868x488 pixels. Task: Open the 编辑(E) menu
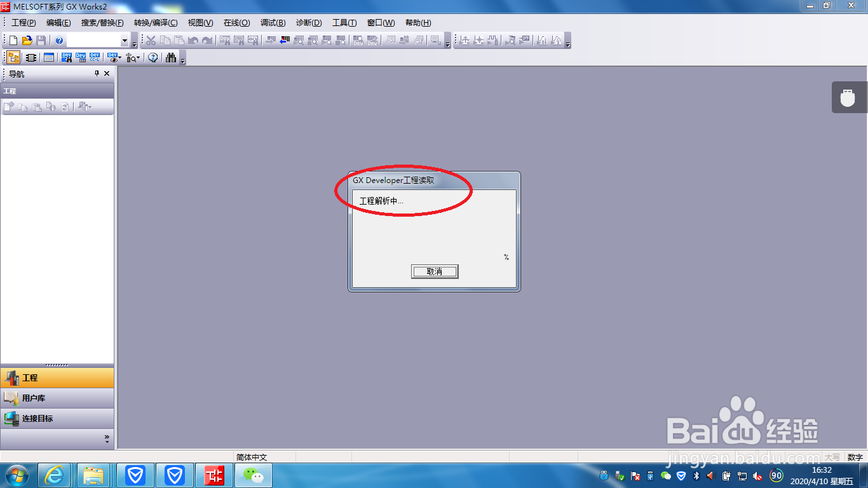pos(58,23)
